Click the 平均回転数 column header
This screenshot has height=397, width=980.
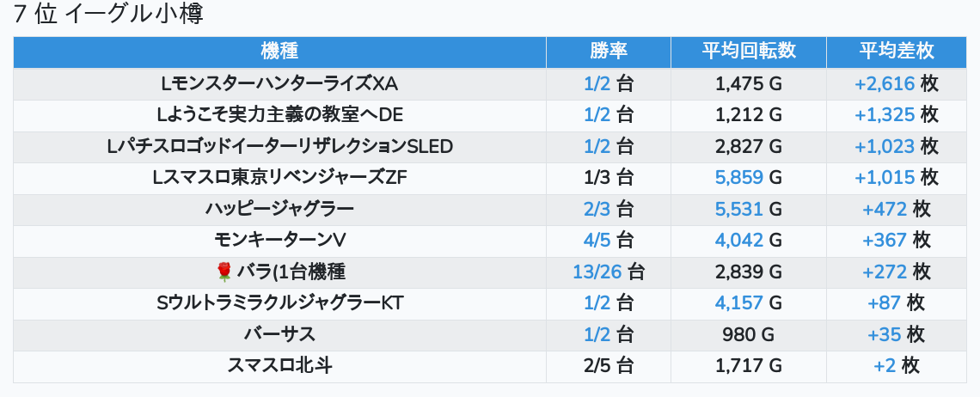point(749,52)
